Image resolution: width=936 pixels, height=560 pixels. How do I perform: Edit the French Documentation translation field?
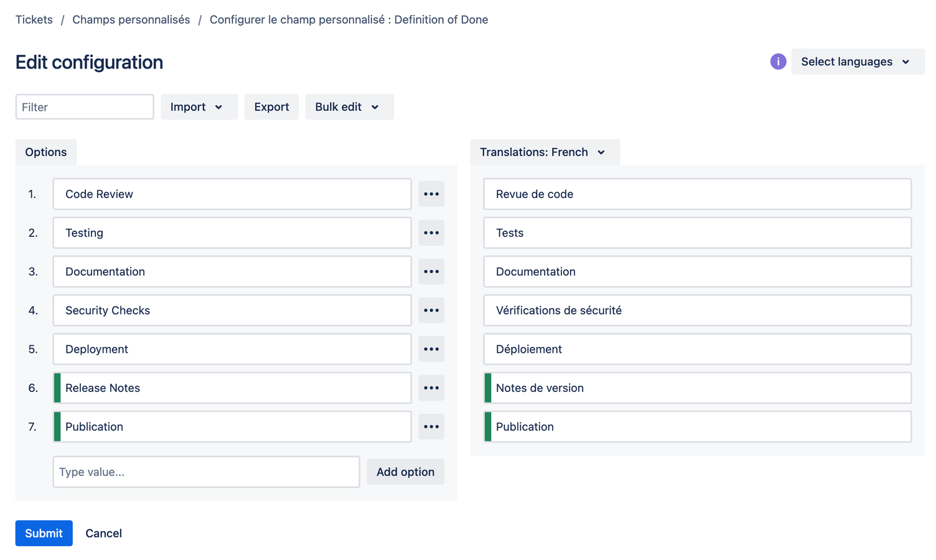click(x=698, y=271)
